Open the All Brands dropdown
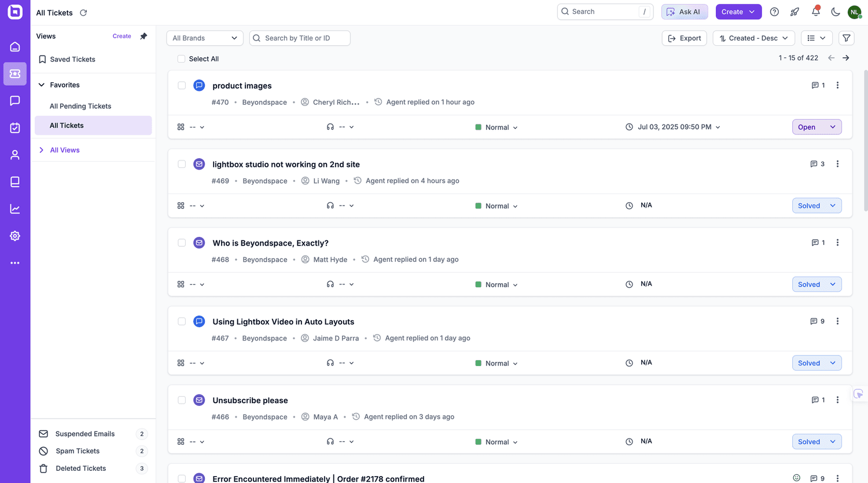The image size is (868, 483). pos(205,38)
